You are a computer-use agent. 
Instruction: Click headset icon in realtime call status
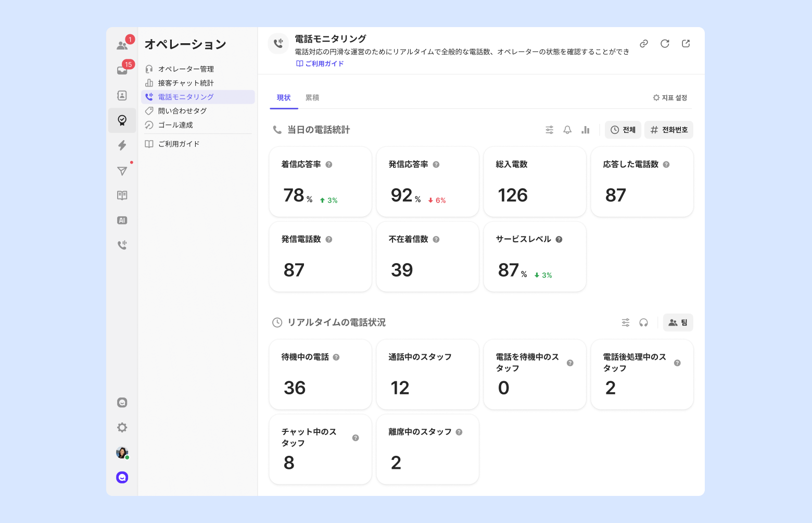[643, 322]
